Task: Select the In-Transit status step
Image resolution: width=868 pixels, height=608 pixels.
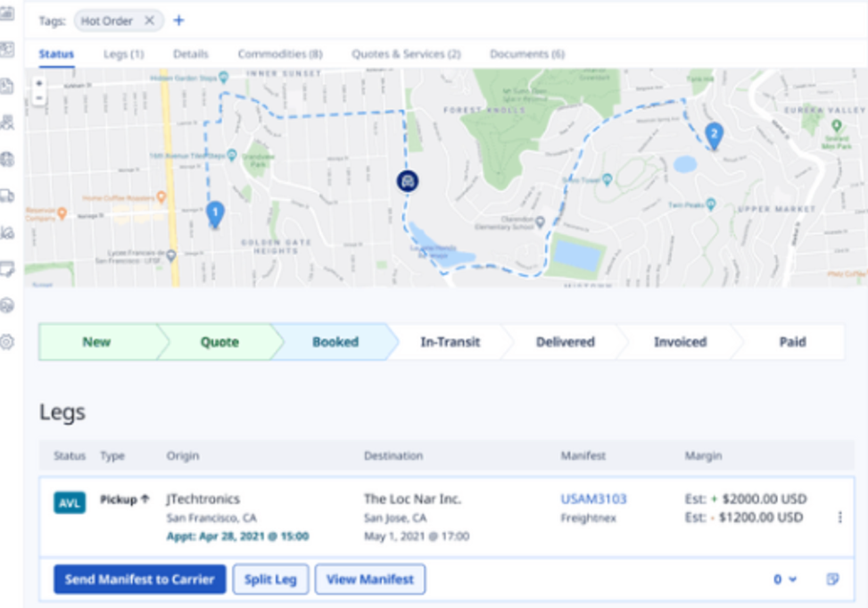Action: 450,342
